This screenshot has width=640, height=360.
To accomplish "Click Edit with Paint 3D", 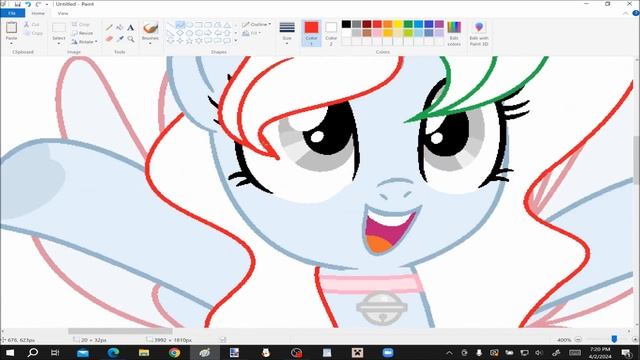I will 479,33.
